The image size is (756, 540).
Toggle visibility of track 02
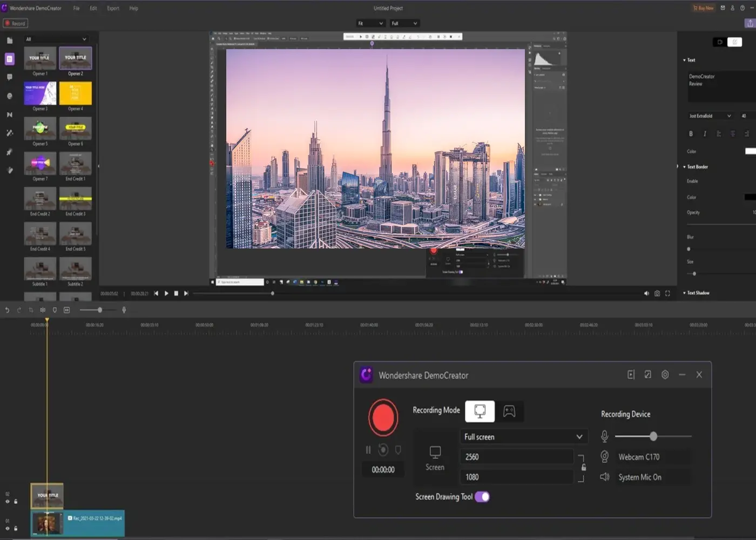(8, 502)
